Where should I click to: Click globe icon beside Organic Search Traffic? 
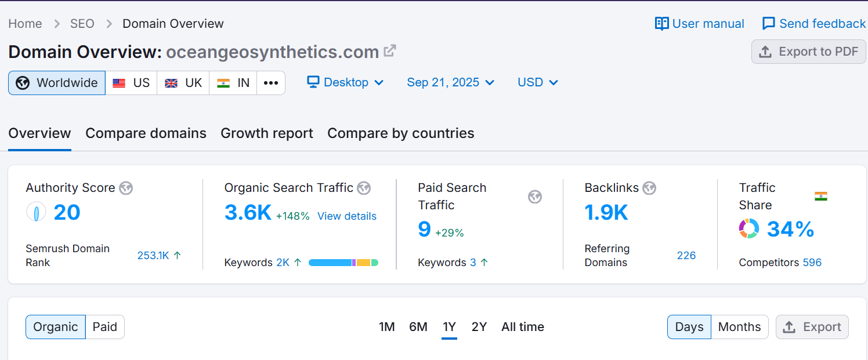point(364,188)
